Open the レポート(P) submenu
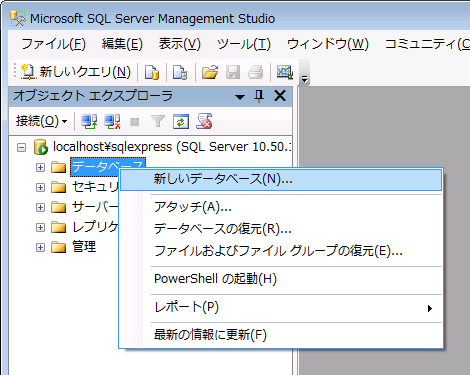This screenshot has width=470, height=375. click(x=281, y=307)
